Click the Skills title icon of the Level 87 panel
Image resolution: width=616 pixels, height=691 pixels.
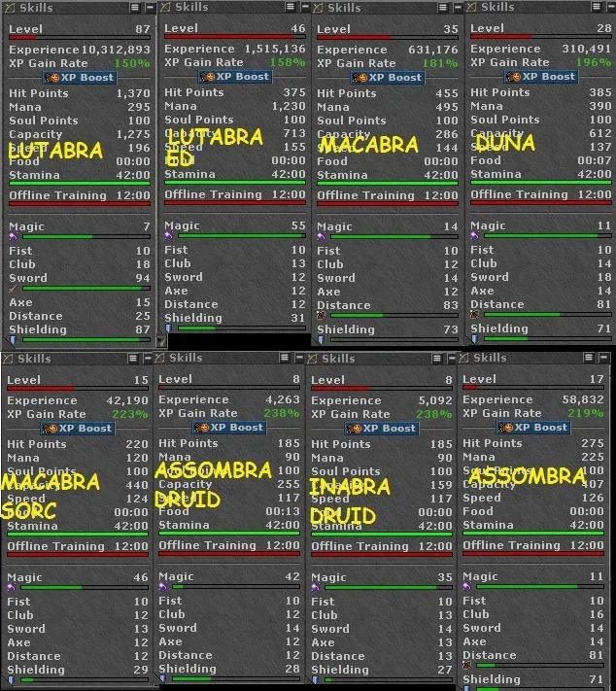point(10,8)
